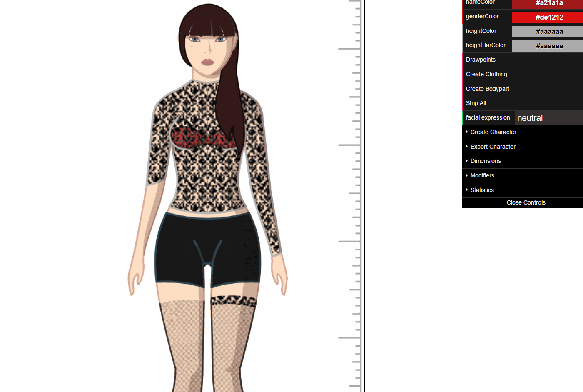Click the nameColor swatch showing #a21a1a
This screenshot has width=583, height=392.
pyautogui.click(x=547, y=3)
